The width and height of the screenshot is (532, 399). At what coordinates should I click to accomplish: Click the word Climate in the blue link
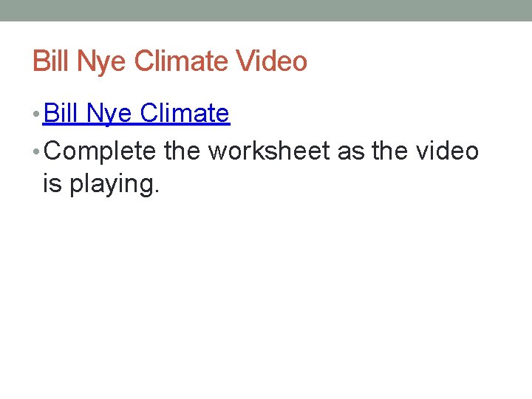pos(185,114)
